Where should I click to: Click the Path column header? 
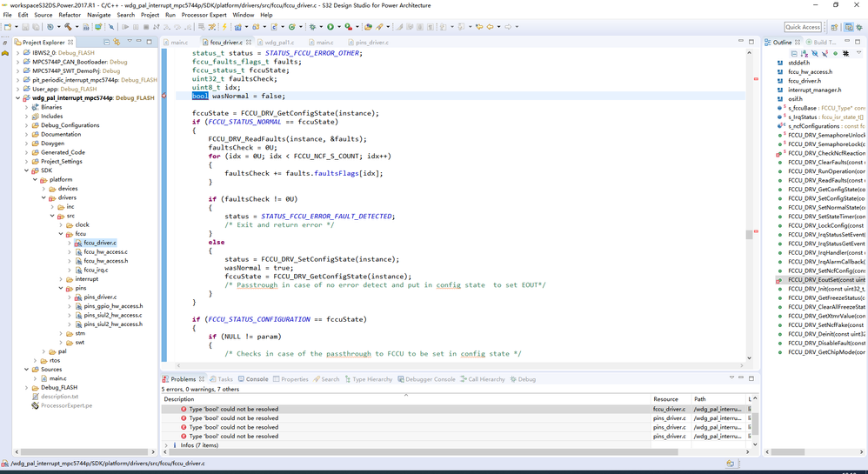click(x=718, y=399)
